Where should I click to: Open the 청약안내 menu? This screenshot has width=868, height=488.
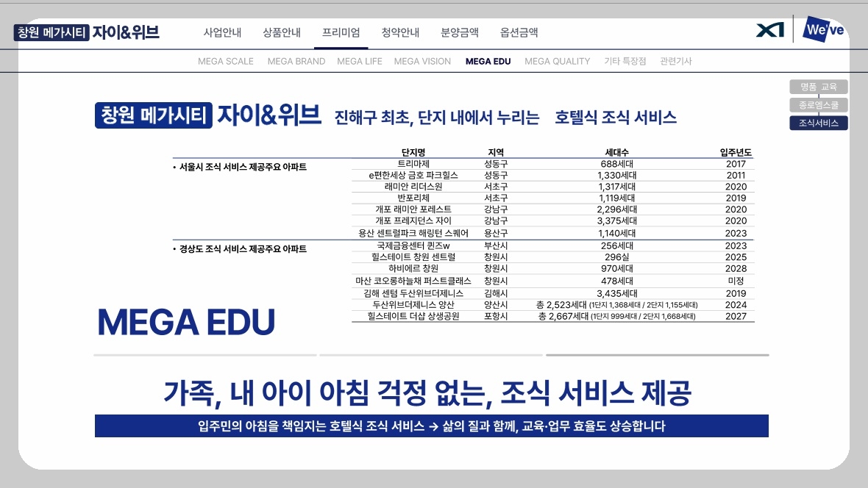[x=400, y=32]
